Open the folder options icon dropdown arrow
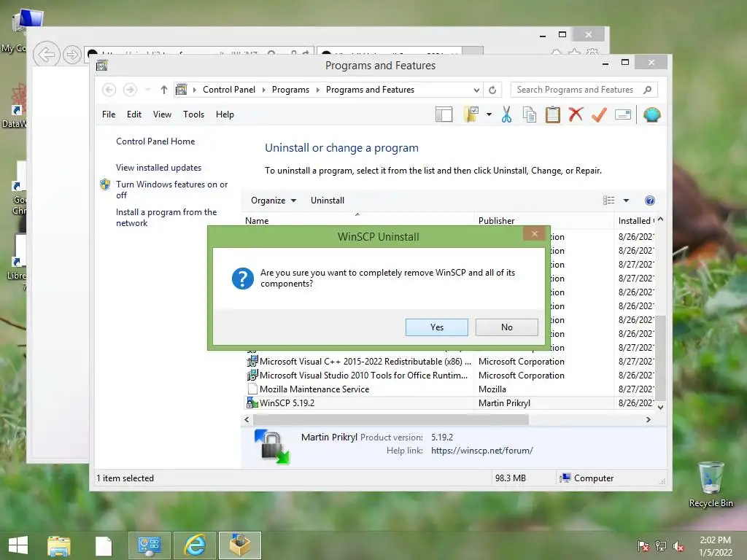The image size is (747, 560). pos(489,114)
